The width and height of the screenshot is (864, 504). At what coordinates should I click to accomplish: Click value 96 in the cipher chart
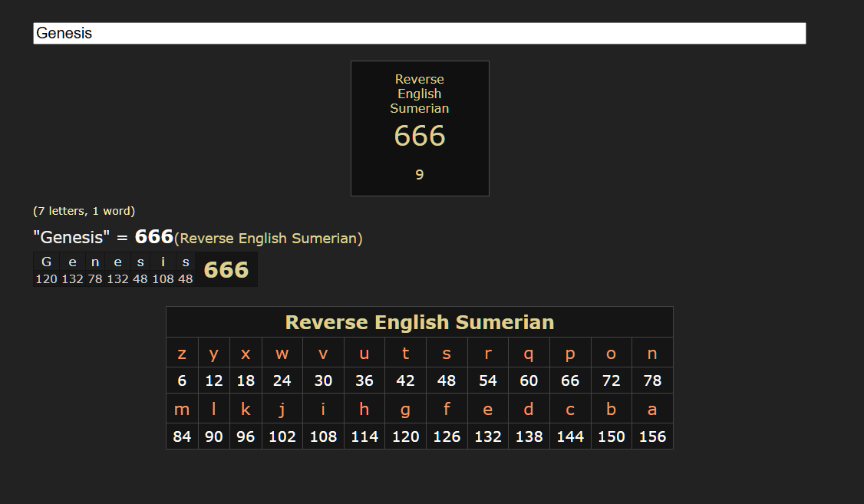tap(246, 436)
